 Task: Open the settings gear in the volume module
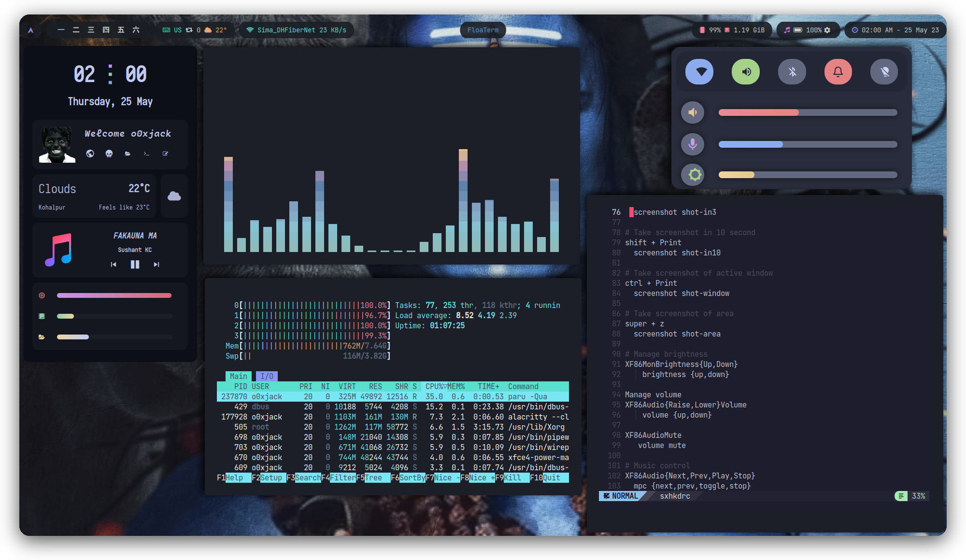tap(827, 29)
